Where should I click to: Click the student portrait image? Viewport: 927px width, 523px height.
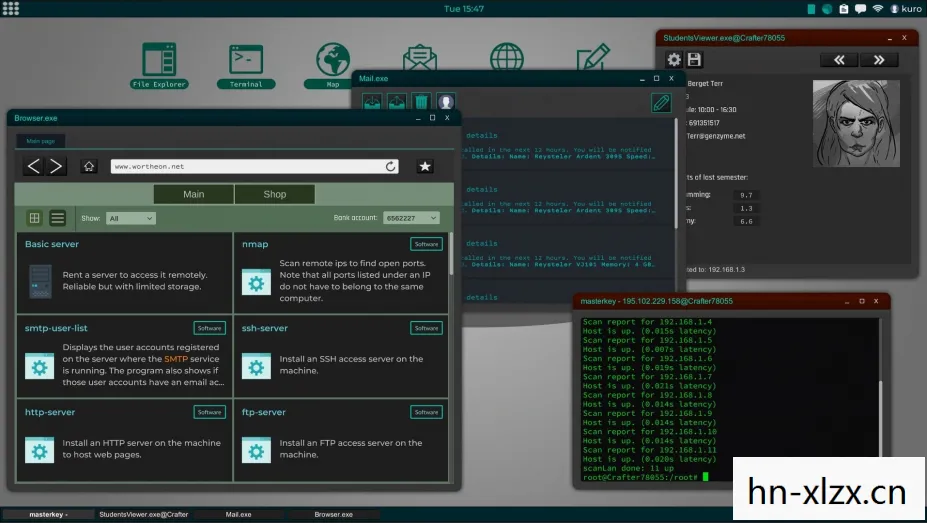click(x=856, y=124)
